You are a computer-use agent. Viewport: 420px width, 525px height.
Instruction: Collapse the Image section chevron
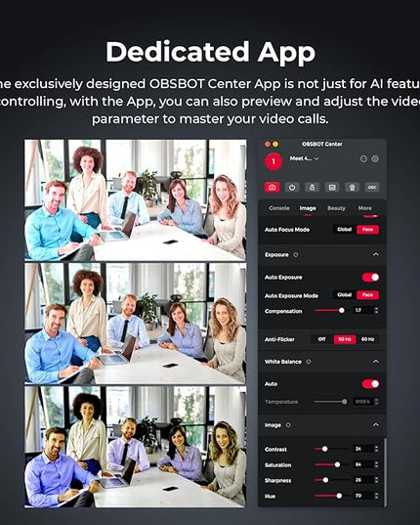[x=375, y=425]
